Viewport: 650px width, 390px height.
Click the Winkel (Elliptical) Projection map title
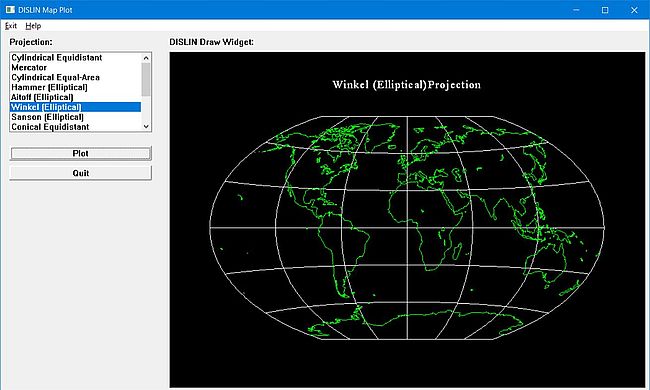(407, 85)
